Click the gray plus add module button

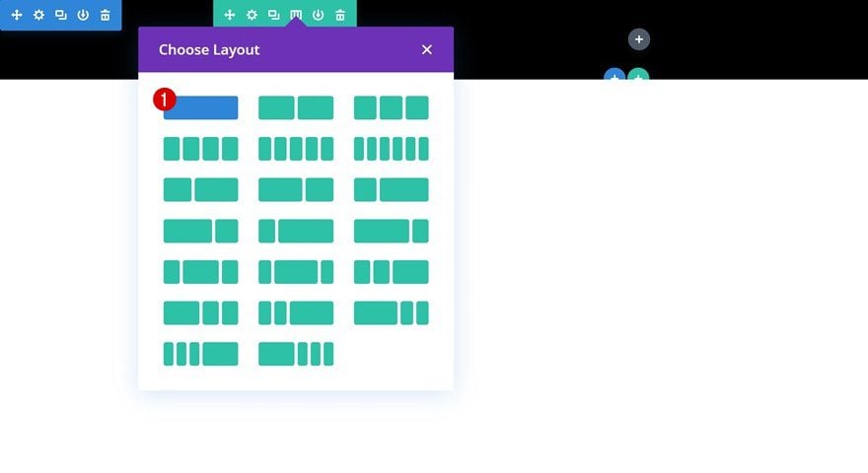[x=639, y=39]
